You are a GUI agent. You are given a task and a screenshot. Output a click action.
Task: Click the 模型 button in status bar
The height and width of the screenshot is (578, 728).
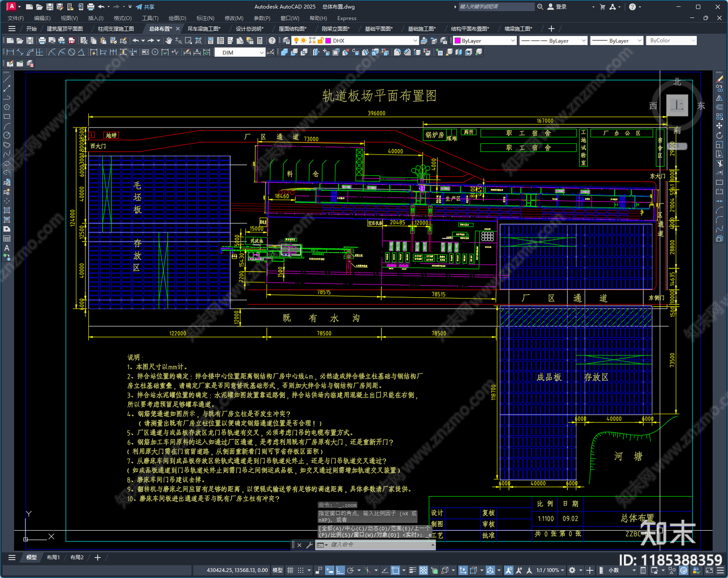(278, 570)
